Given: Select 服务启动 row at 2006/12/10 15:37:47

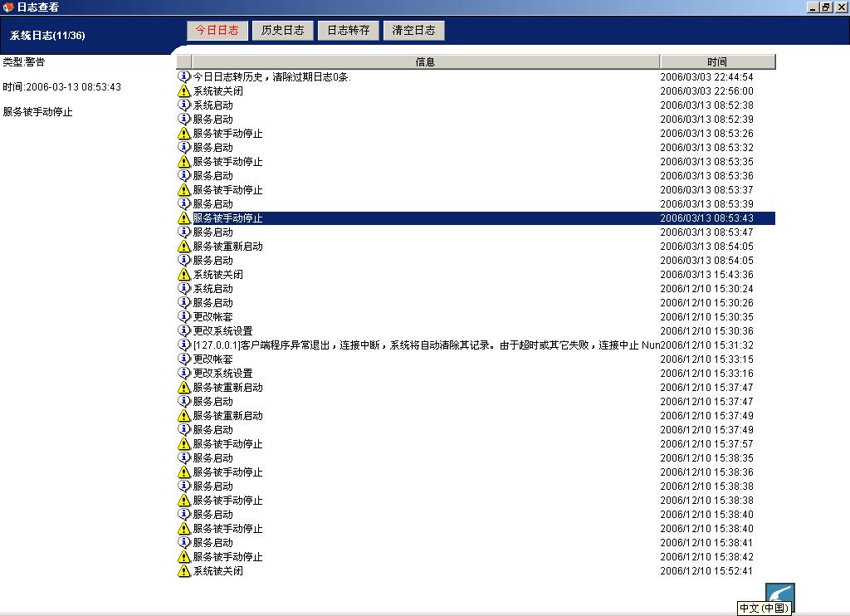Looking at the screenshot, I should (x=476, y=401).
